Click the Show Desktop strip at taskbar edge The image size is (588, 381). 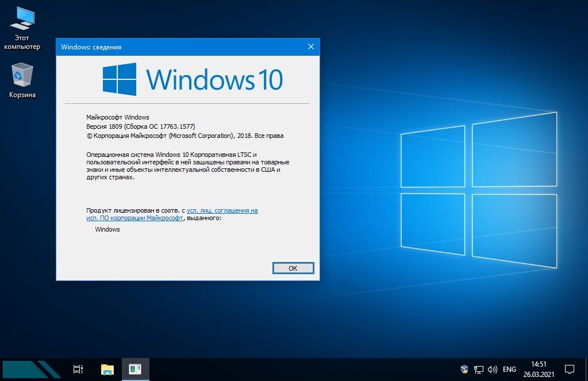586,369
